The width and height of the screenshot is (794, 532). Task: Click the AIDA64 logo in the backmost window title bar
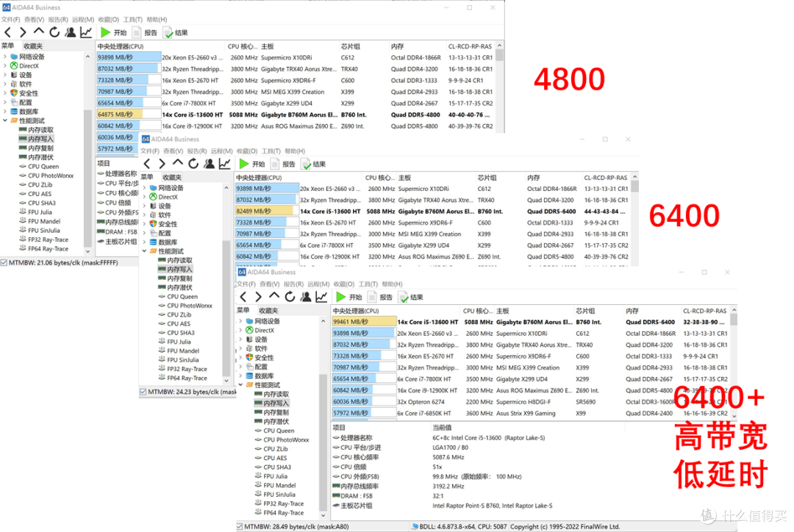tap(6, 7)
